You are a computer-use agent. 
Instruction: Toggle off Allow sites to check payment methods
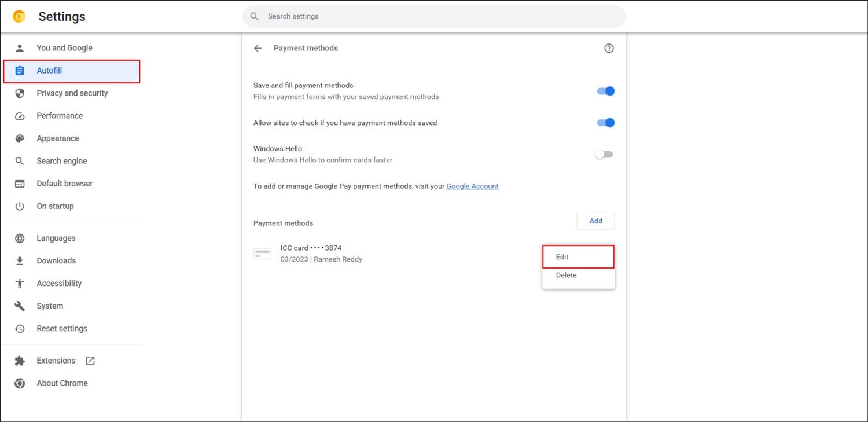pos(605,123)
